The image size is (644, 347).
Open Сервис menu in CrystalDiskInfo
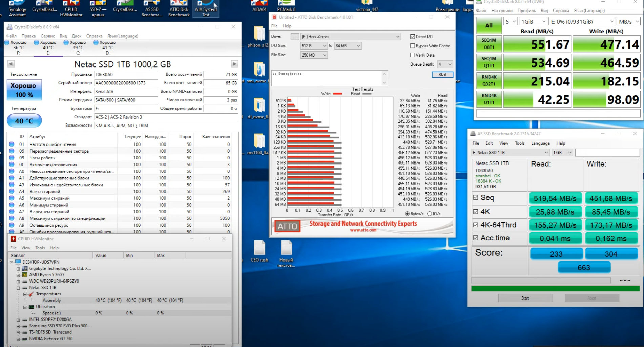pyautogui.click(x=47, y=36)
